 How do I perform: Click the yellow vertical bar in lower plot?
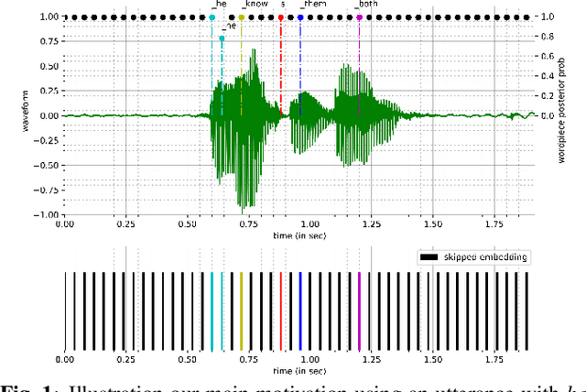[x=242, y=310]
